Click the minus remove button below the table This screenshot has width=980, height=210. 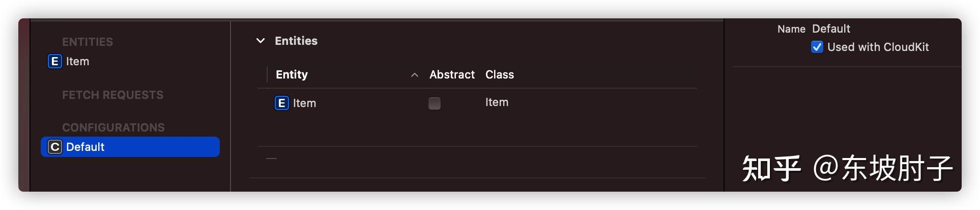coord(272,159)
